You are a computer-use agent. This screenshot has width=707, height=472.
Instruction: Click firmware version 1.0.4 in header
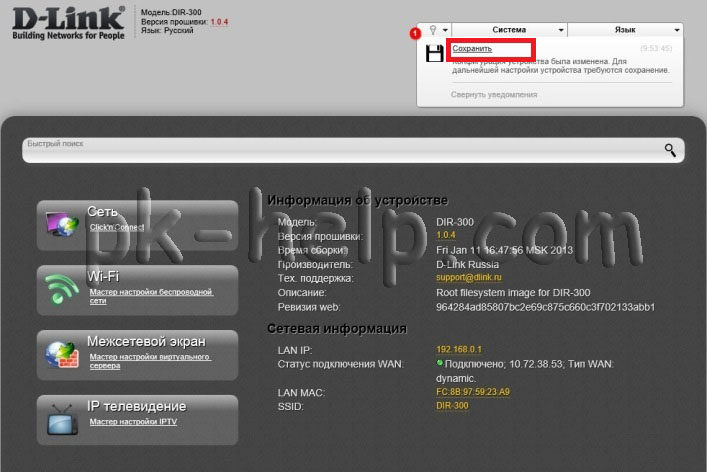tap(219, 22)
